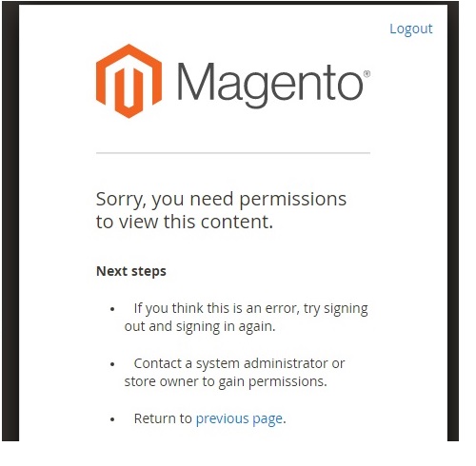This screenshot has height=466, width=476.
Task: Click the horizontal divider line below the logo
Action: [233, 153]
